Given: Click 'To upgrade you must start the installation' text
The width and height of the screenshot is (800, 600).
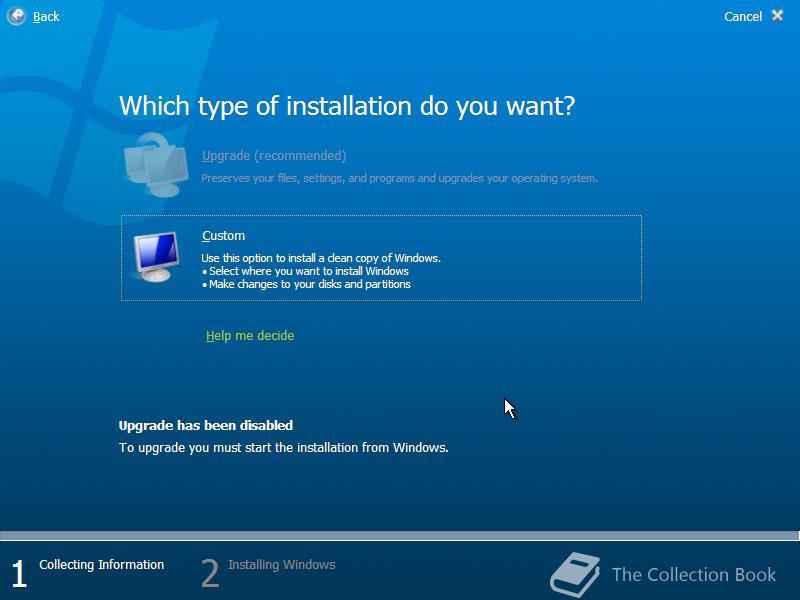Looking at the screenshot, I should coord(284,447).
